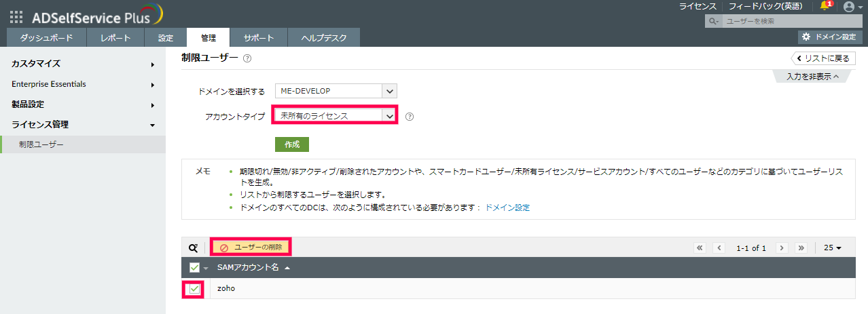868x314 pixels.
Task: Click the リストに戻る button
Action: click(822, 58)
